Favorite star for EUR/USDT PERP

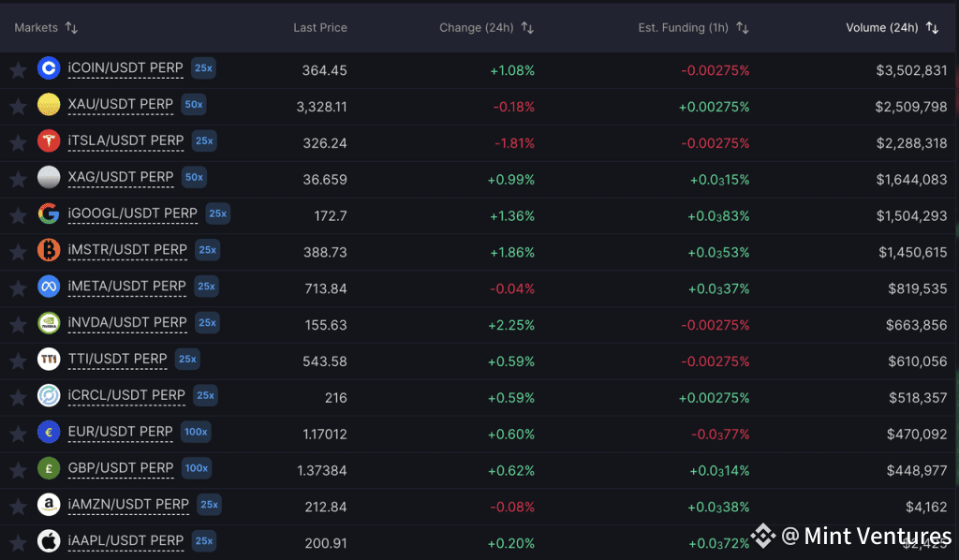click(x=18, y=434)
